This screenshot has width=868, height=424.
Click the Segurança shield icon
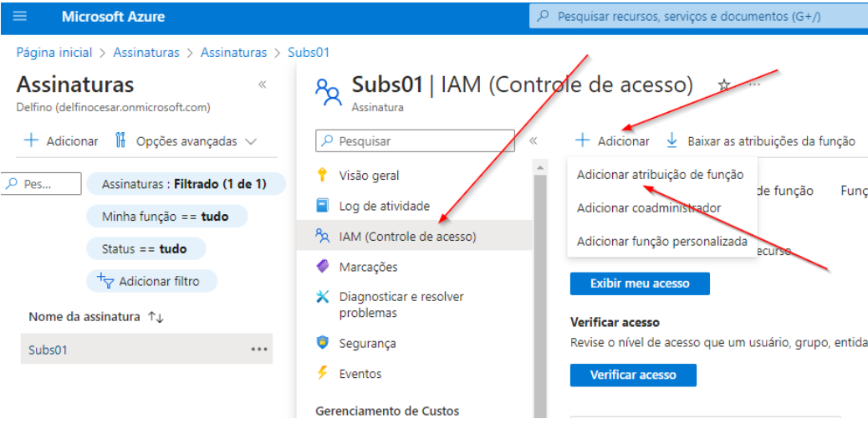(322, 343)
